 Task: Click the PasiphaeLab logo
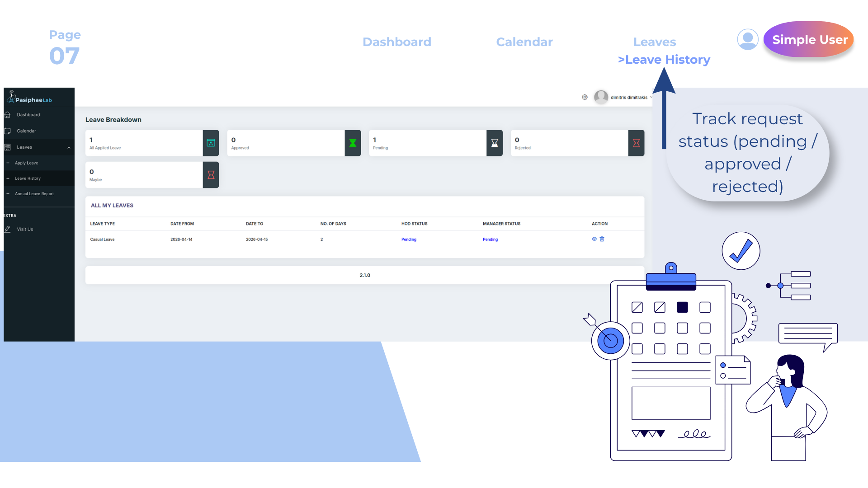click(x=30, y=97)
